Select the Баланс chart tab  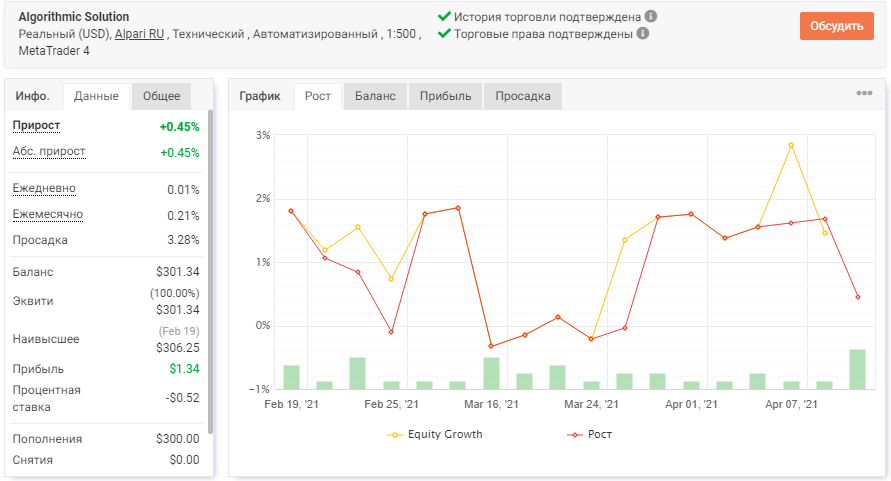point(375,96)
